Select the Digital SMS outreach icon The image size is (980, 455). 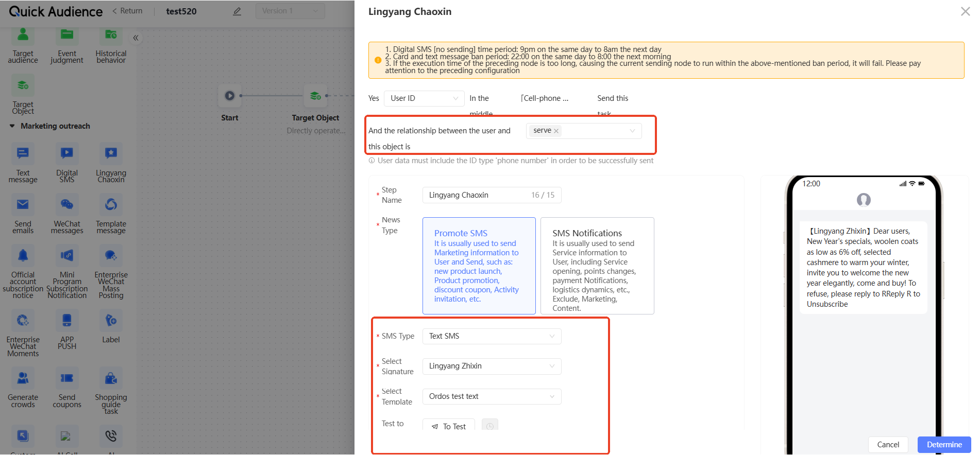(x=67, y=153)
